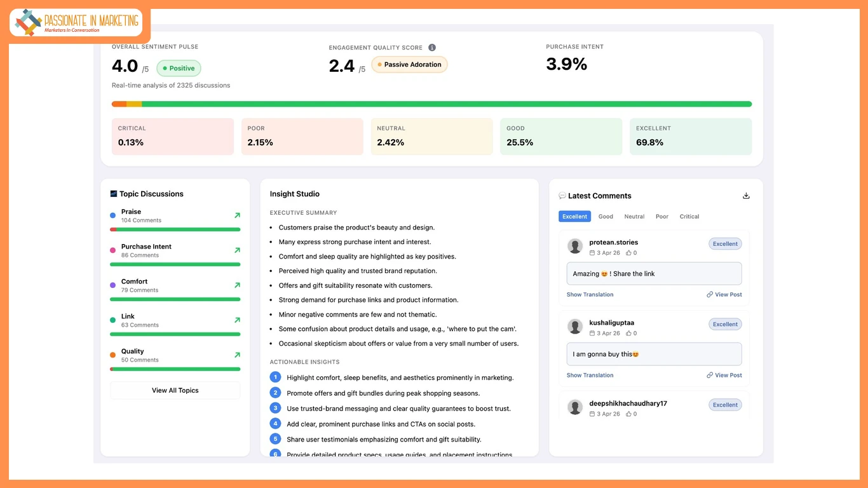Click the View All Topics button

pos(175,390)
